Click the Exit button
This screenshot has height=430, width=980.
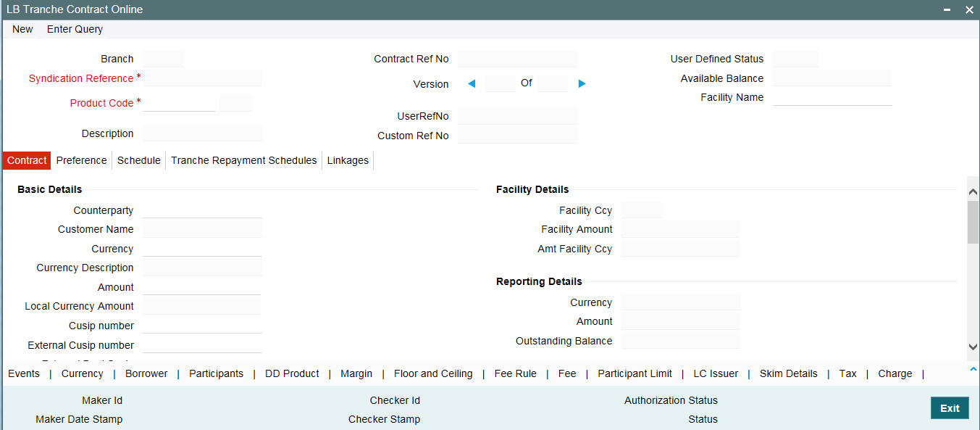[x=950, y=408]
